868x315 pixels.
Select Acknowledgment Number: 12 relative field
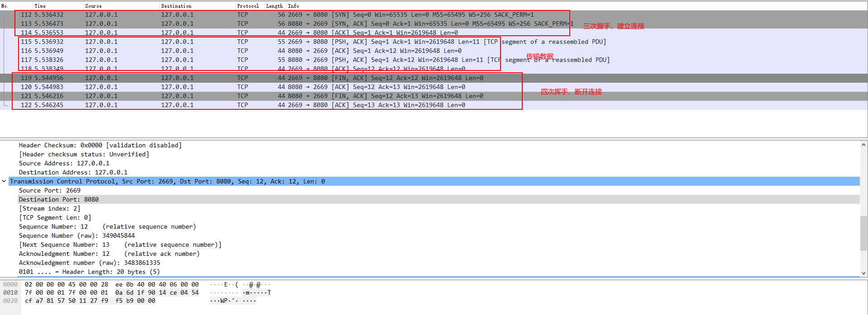click(109, 254)
